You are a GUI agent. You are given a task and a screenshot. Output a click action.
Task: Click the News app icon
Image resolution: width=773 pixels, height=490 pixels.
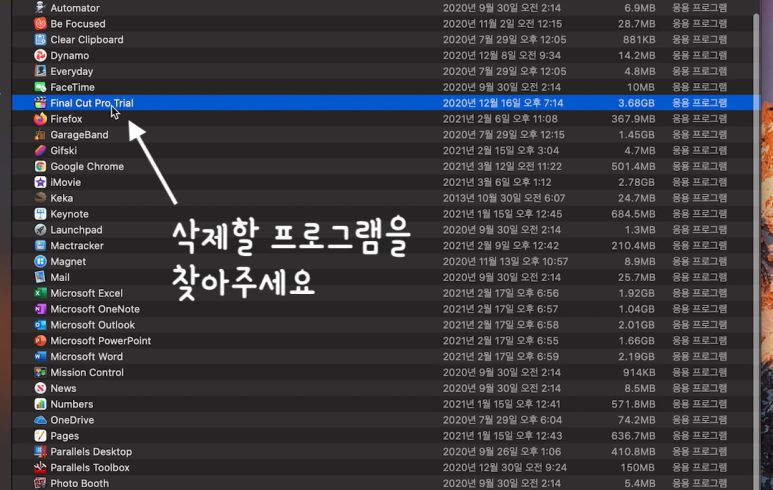(x=40, y=388)
